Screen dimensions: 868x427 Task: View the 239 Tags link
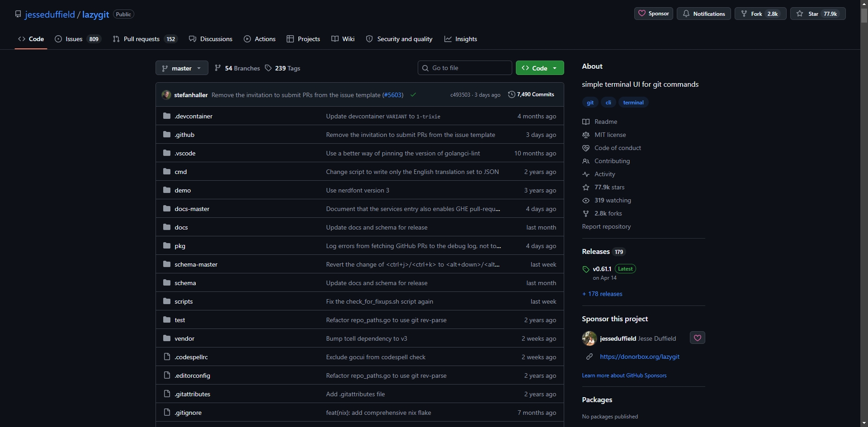[283, 68]
